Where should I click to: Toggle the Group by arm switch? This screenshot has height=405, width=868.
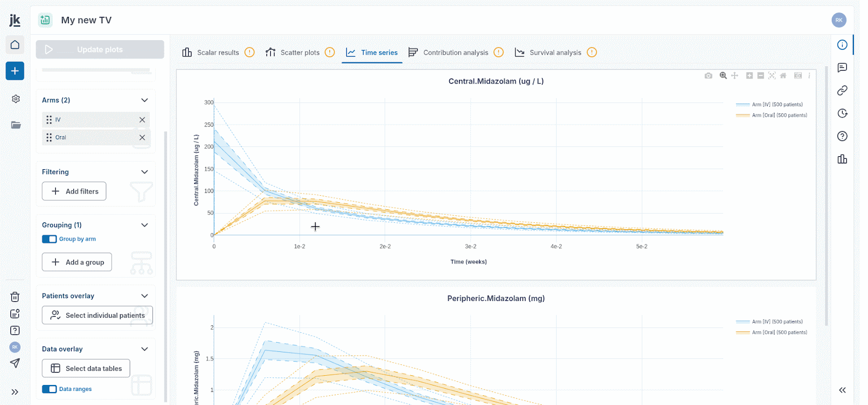[x=49, y=239]
